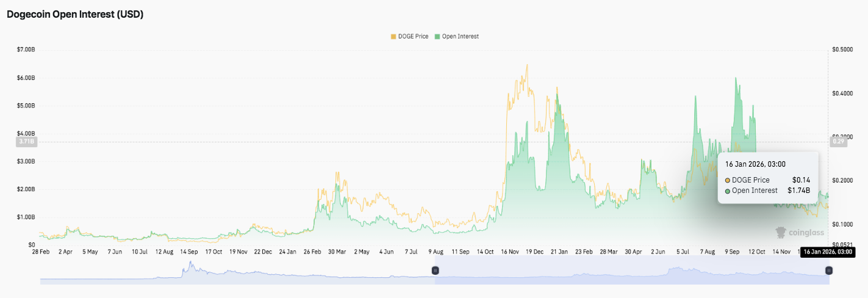This screenshot has width=868, height=298.
Task: Click the 16 Jan 2026, 03:00 axis marker
Action: tap(827, 252)
